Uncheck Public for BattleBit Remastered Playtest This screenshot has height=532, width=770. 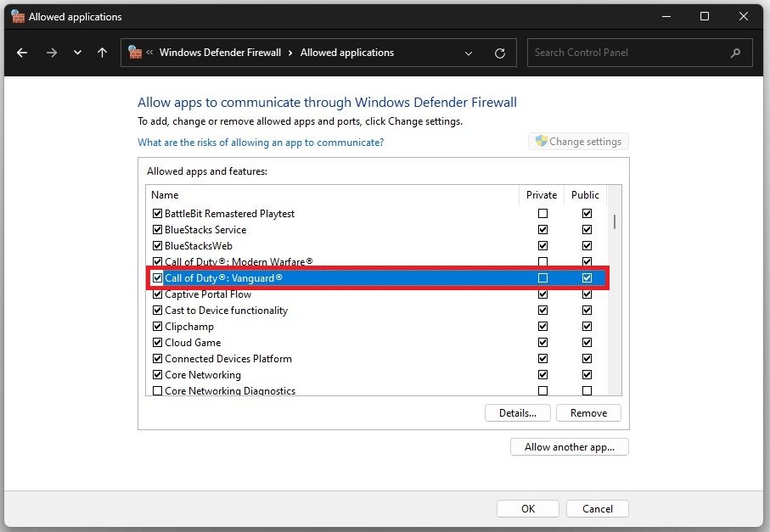tap(587, 214)
